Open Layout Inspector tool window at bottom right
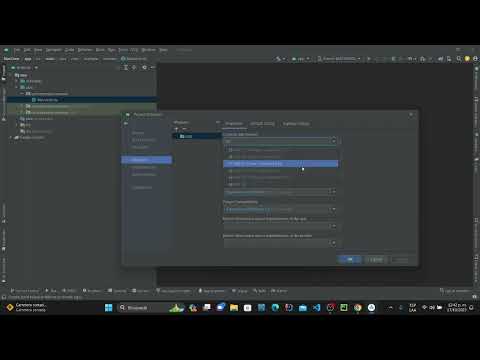Viewport: 480px width, 360px height. (455, 291)
